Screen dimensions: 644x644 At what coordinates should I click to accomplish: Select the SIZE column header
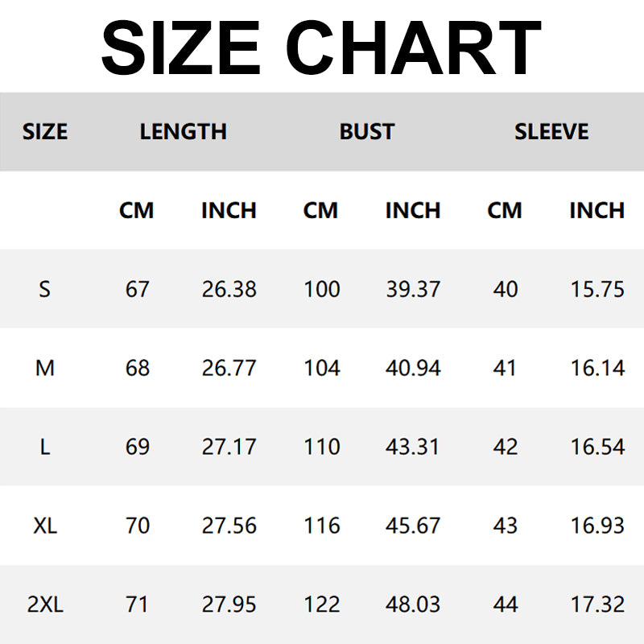pyautogui.click(x=45, y=131)
